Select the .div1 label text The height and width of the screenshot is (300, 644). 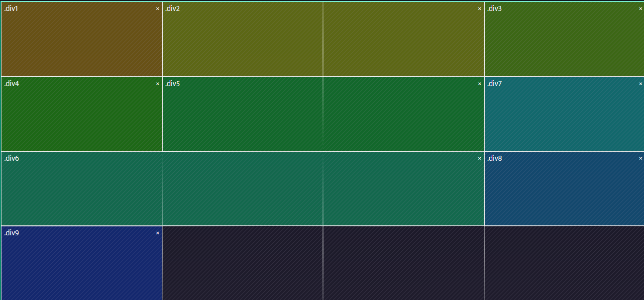coord(11,8)
